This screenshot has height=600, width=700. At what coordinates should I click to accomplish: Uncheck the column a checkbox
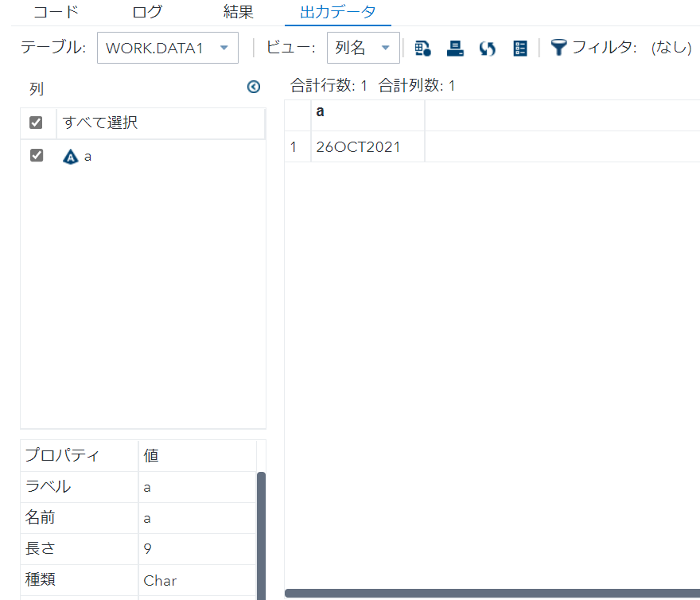click(x=36, y=156)
